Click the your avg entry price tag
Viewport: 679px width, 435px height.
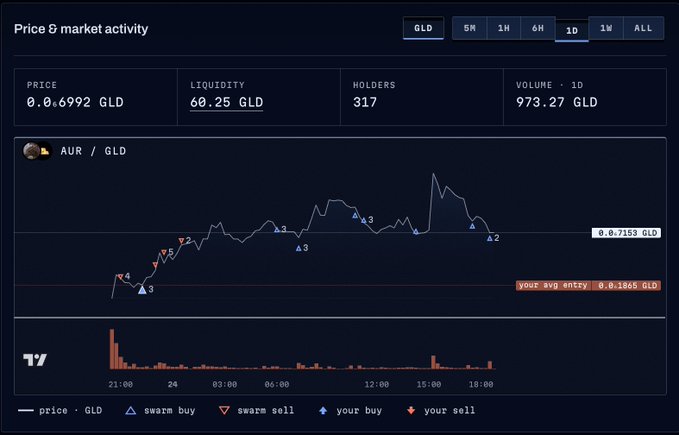(x=588, y=285)
